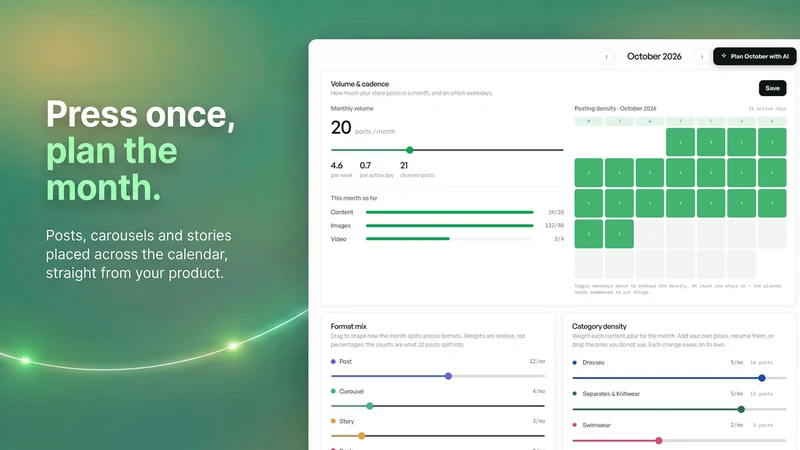This screenshot has width=800, height=450.
Task: Click the Content progress bar
Action: pyautogui.click(x=449, y=212)
